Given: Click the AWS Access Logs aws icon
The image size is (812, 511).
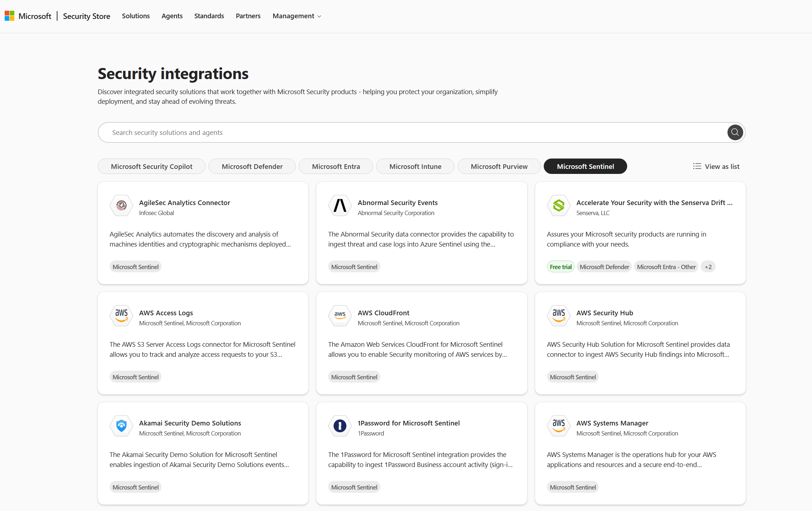Looking at the screenshot, I should pyautogui.click(x=121, y=316).
